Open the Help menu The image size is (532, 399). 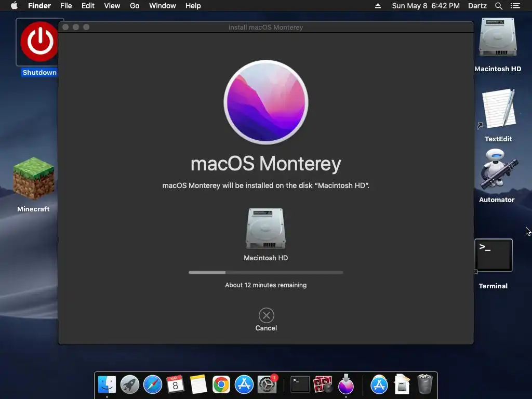(193, 6)
